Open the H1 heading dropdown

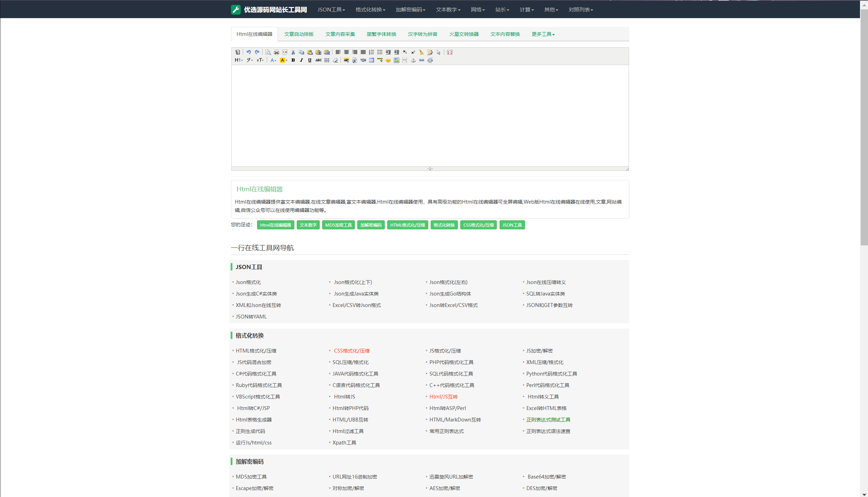(239, 60)
